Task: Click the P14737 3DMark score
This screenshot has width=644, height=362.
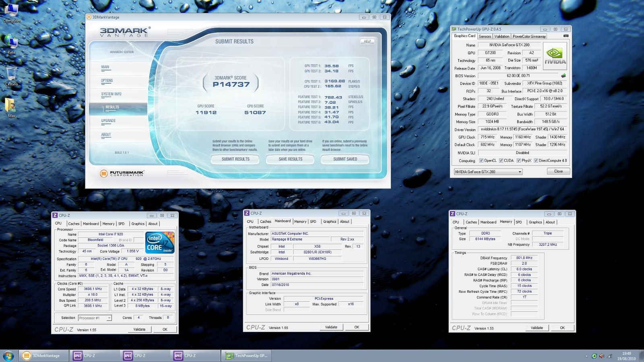Action: 231,84
